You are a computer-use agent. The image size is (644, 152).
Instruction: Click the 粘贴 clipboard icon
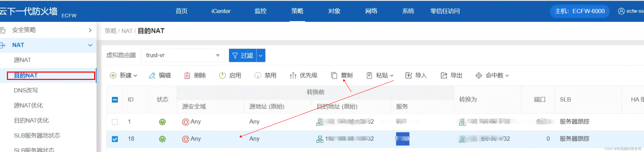369,75
